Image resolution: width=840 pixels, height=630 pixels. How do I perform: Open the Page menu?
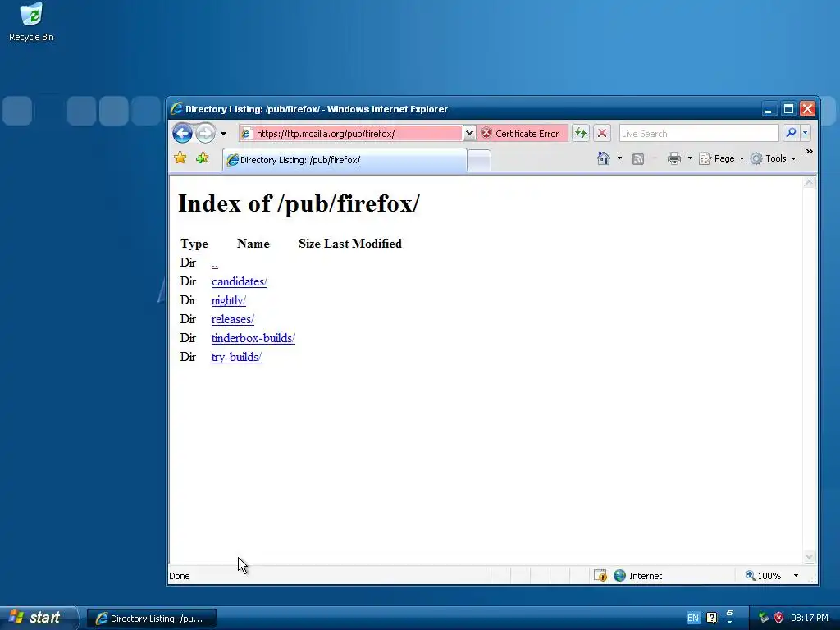point(722,158)
